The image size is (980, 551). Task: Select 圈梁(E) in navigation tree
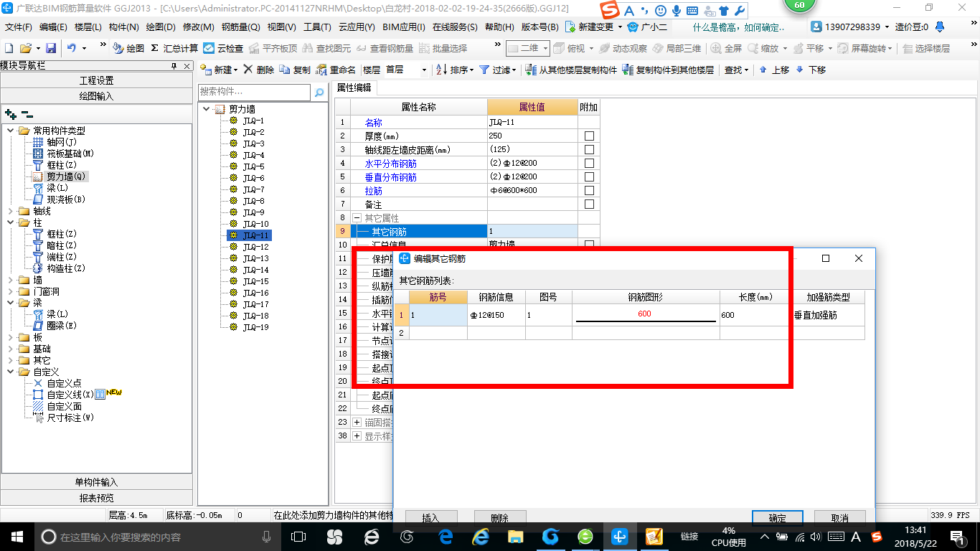tap(62, 326)
